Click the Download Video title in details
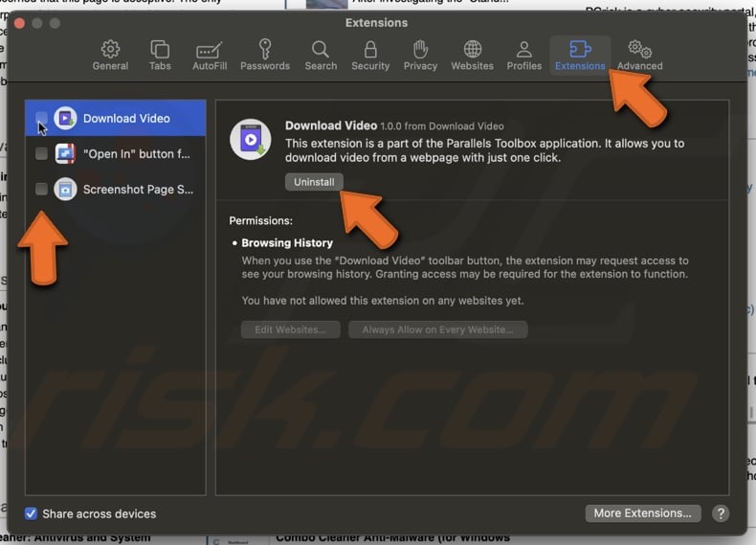The height and width of the screenshot is (545, 756). point(331,125)
